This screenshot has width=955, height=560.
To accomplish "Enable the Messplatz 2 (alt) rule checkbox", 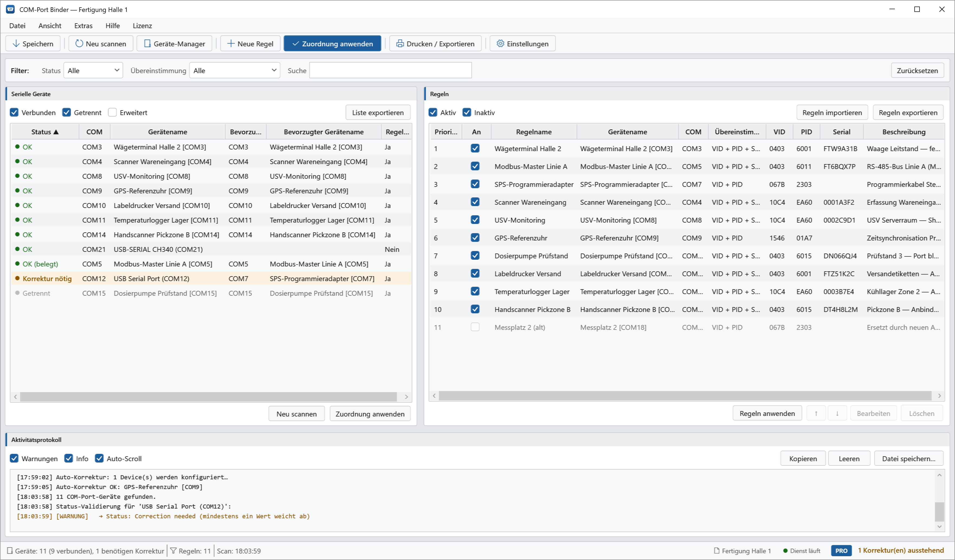I will (x=475, y=327).
